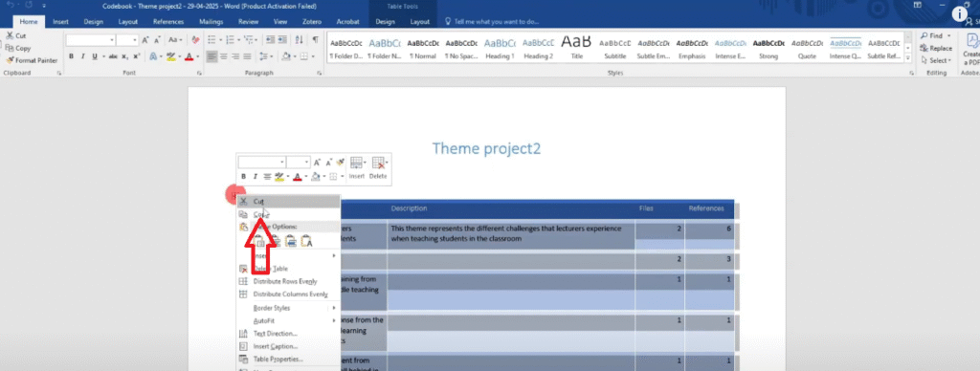Open the Clipboard pane launcher
Viewport: 980px width, 371px height.
click(x=58, y=74)
